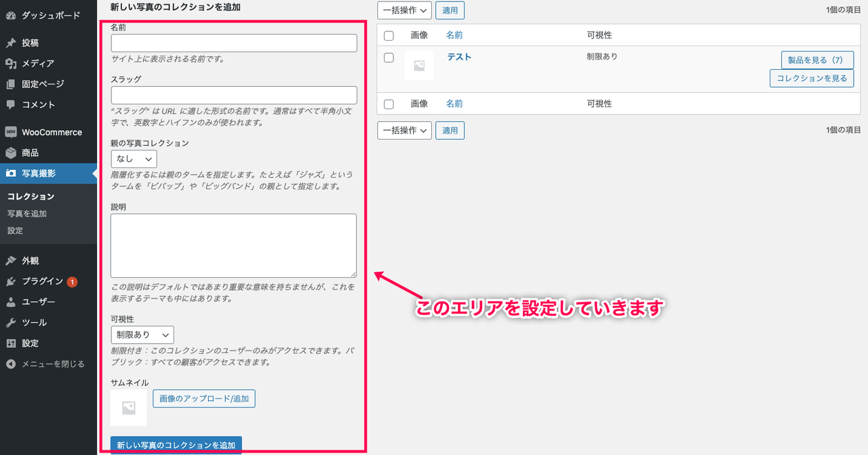This screenshot has width=868, height=455.
Task: Click the collapse menu arrow icon
Action: pos(11,363)
